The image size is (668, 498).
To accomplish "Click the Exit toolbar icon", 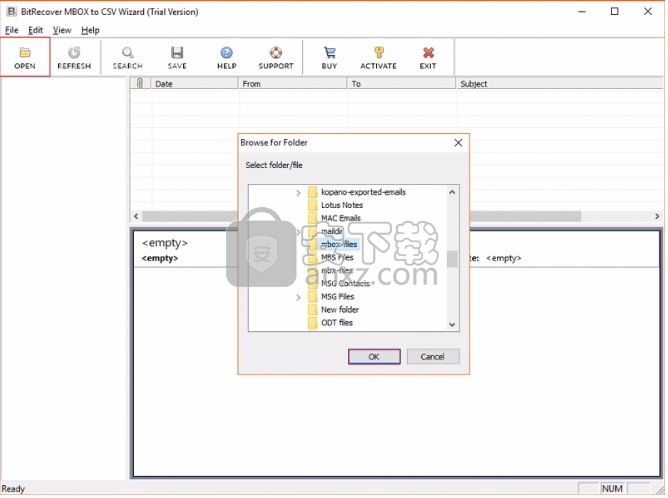I will (x=428, y=52).
